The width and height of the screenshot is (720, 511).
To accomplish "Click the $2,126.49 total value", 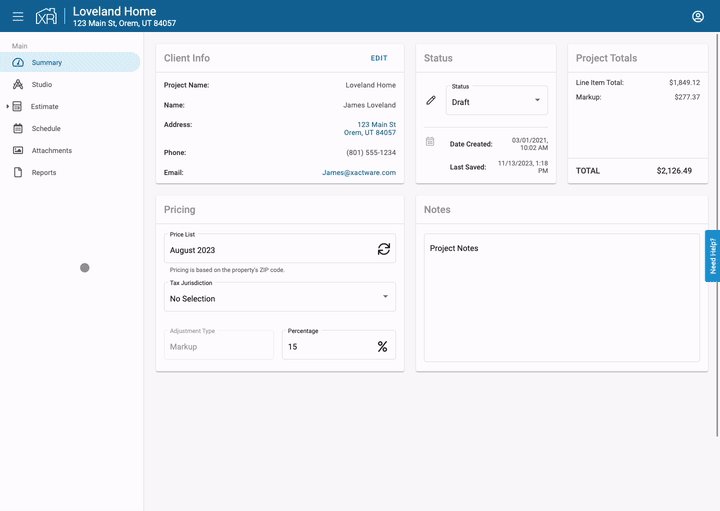I will [674, 171].
